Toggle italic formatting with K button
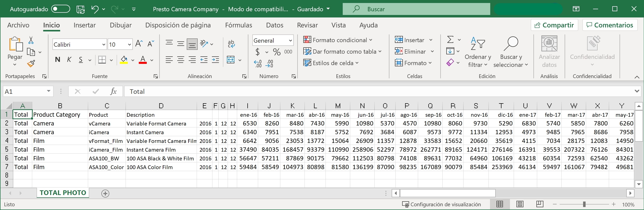Screen dimensions: 644x210 click(69, 60)
